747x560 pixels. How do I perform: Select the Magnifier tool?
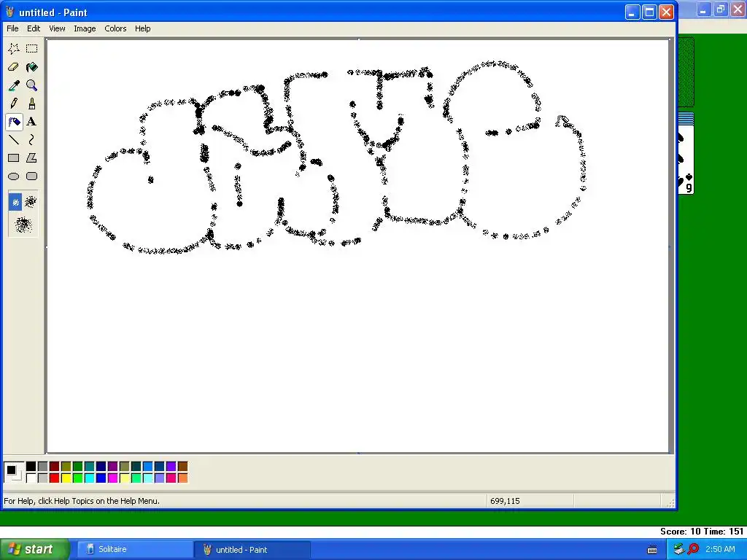[x=31, y=85]
